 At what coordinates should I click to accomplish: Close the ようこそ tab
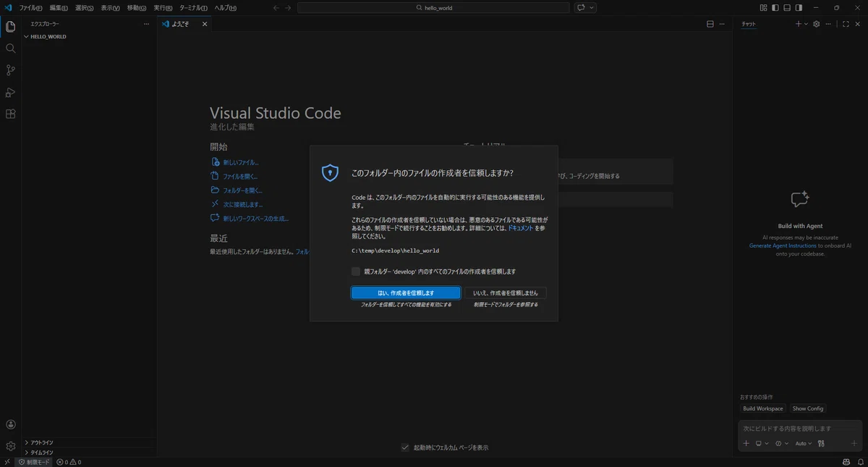204,24
